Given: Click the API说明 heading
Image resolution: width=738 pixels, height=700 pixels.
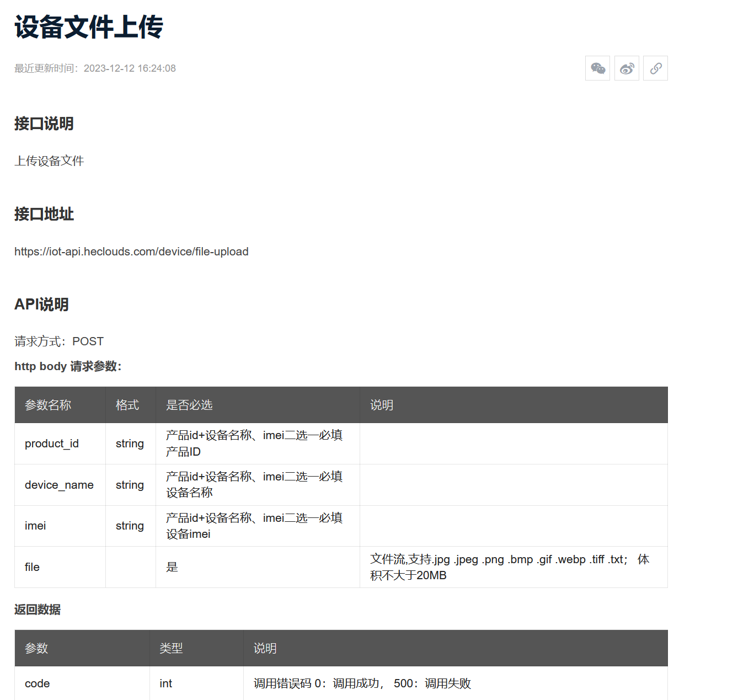Looking at the screenshot, I should [41, 304].
